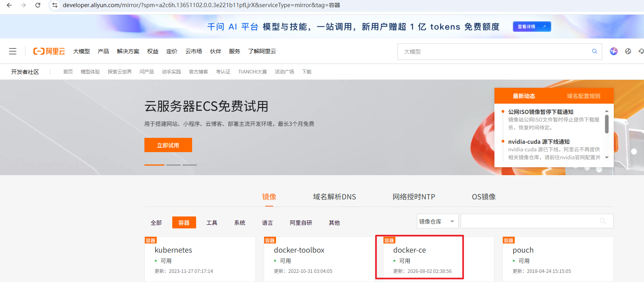Click the news panel scrollbar thumb
Screen dimensions: 644x282
pyautogui.click(x=607, y=124)
